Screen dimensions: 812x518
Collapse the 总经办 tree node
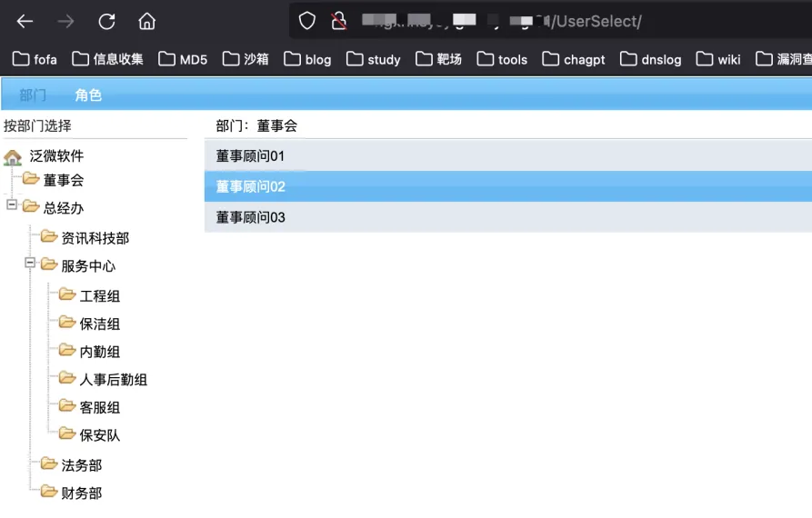click(12, 204)
